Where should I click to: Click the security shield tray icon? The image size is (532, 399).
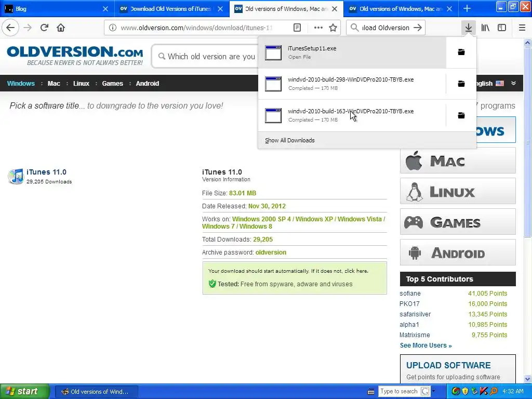pos(465,391)
